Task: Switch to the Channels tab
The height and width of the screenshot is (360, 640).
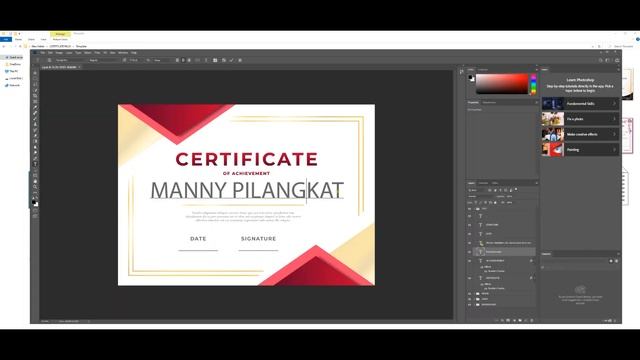Action: [x=483, y=183]
